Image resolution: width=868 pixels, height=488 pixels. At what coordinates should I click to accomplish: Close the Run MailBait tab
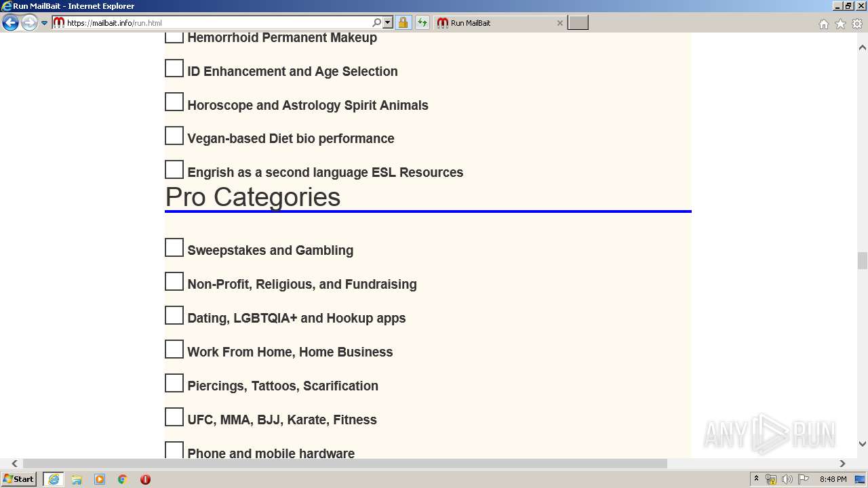click(559, 23)
